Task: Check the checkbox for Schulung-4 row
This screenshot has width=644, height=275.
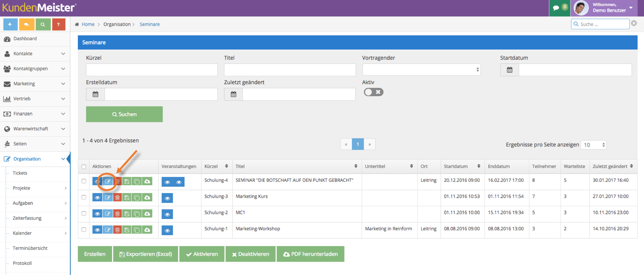Action: point(84,181)
